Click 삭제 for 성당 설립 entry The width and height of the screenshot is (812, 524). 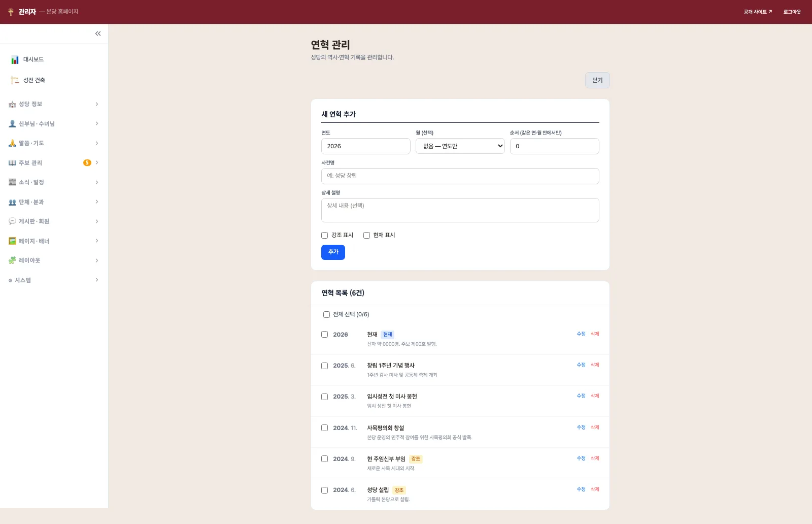(595, 489)
